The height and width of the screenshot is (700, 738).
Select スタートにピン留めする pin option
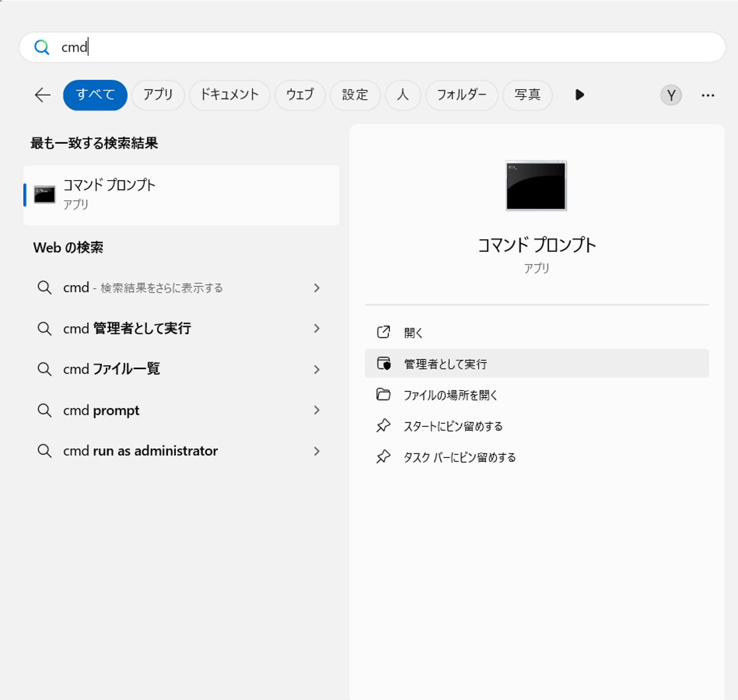pos(537,426)
